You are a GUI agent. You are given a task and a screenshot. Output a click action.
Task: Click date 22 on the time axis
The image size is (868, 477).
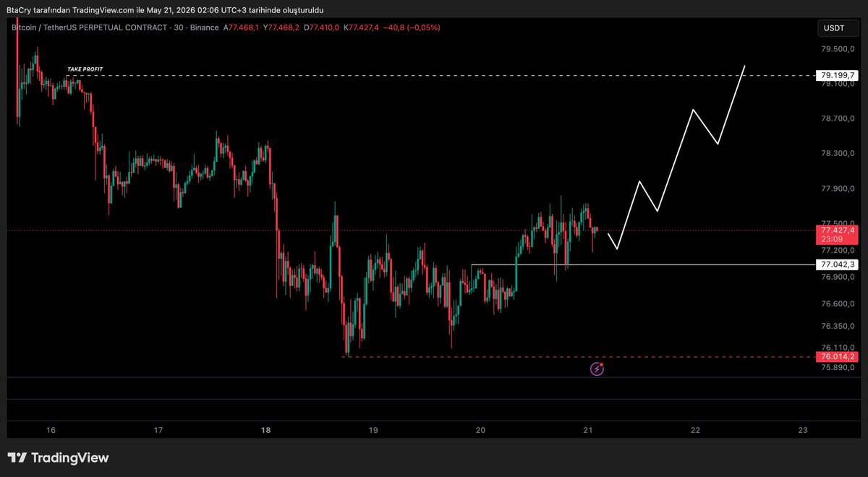pos(696,430)
